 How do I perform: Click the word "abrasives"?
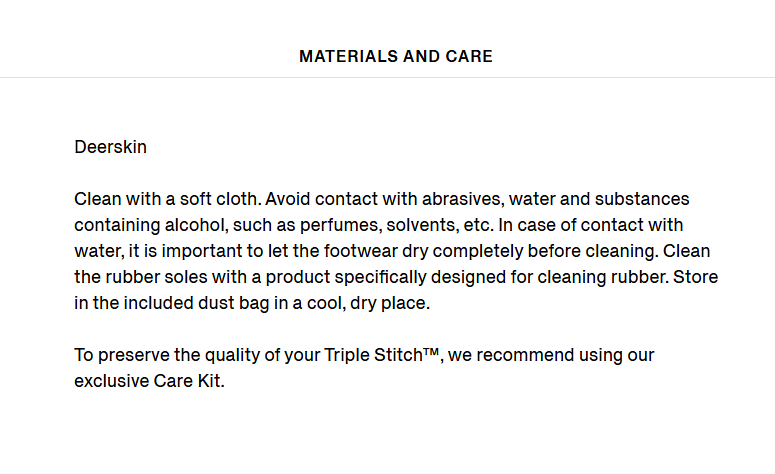pyautogui.click(x=462, y=199)
